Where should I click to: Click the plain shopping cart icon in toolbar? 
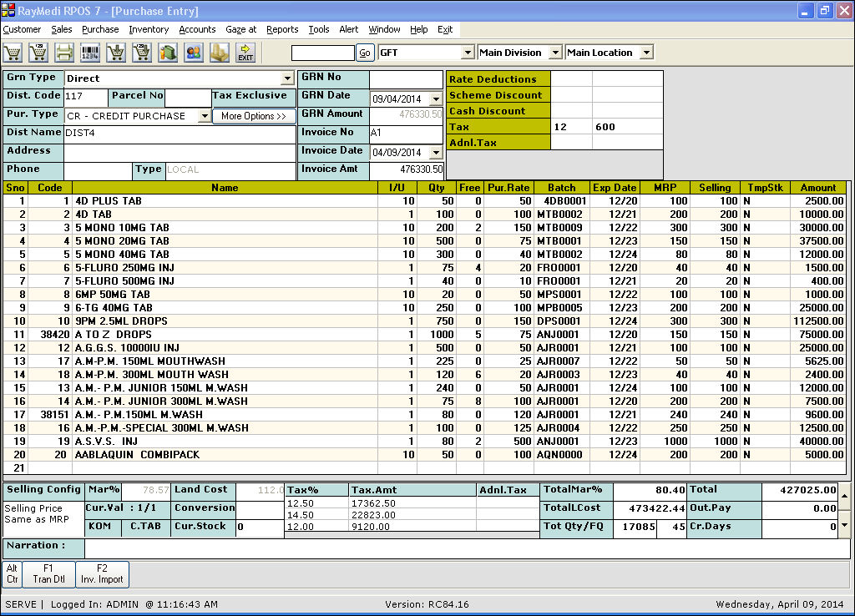13,53
